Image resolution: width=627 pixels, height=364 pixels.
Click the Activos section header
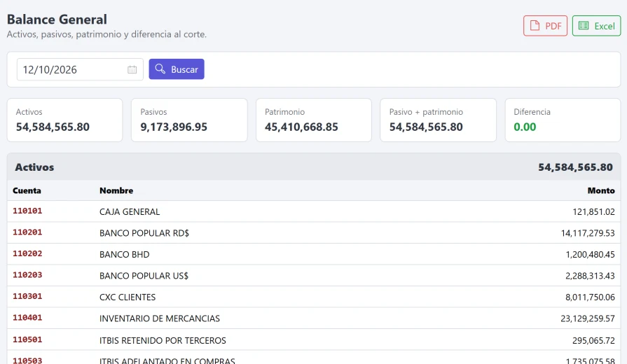314,167
